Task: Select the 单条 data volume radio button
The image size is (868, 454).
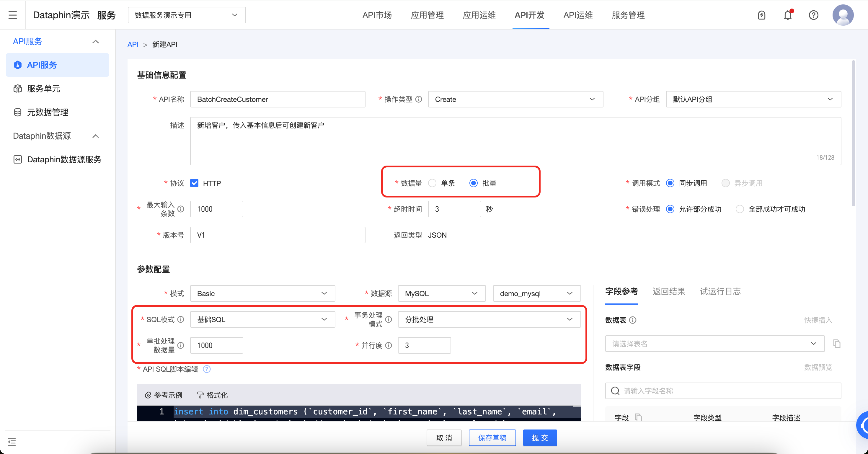Action: pos(432,183)
